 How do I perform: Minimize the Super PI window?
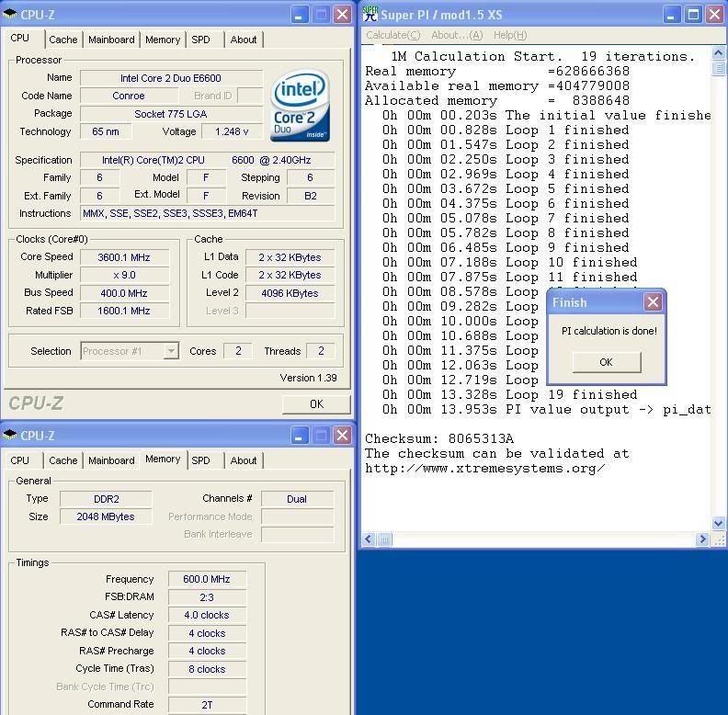[671, 15]
